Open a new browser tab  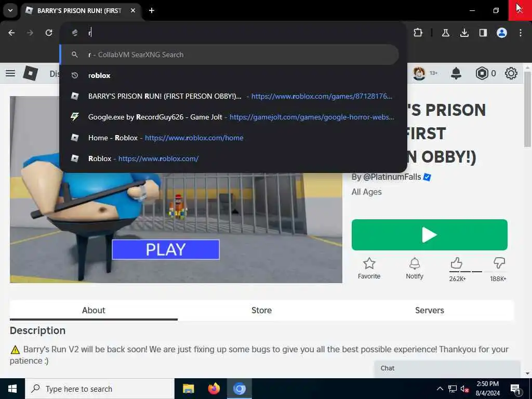click(152, 10)
